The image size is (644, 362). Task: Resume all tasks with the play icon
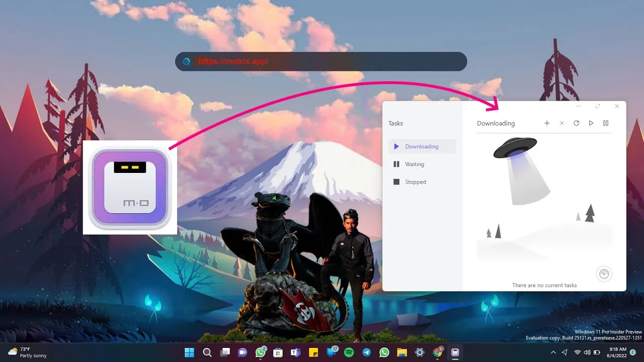tap(591, 123)
